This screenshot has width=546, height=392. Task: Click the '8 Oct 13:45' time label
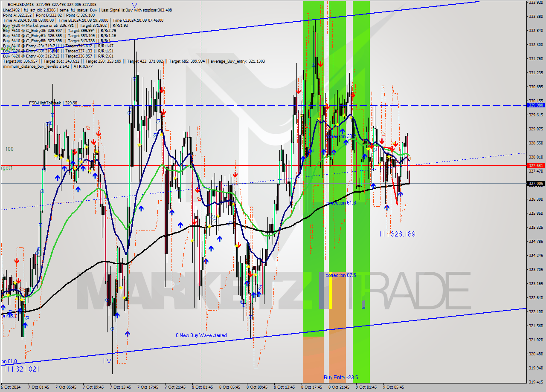[285, 387]
